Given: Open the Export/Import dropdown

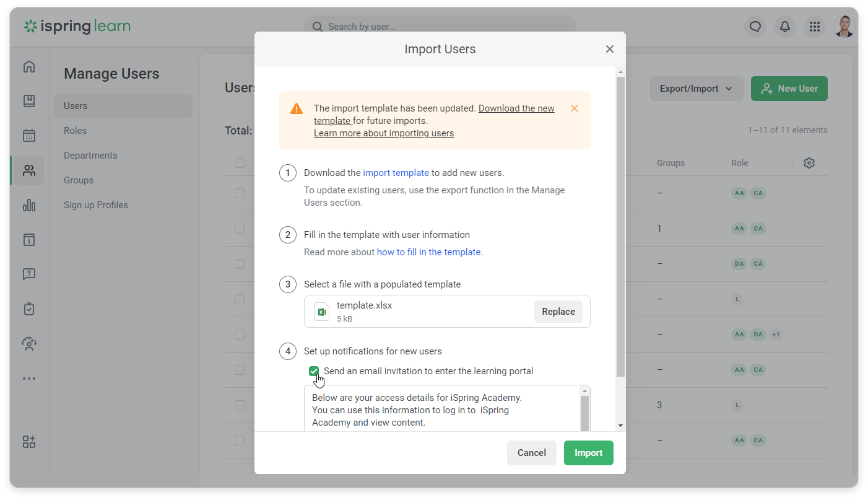Looking at the screenshot, I should tap(696, 89).
